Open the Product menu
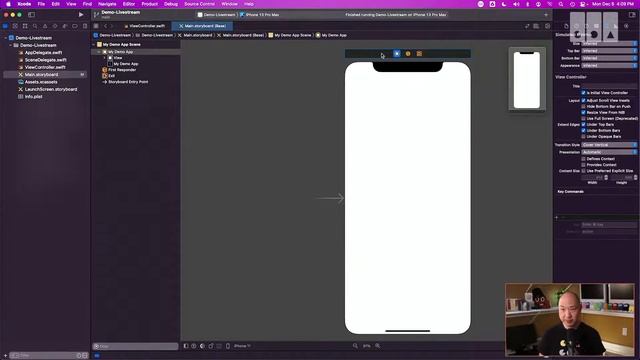640x360 pixels. pos(149,4)
